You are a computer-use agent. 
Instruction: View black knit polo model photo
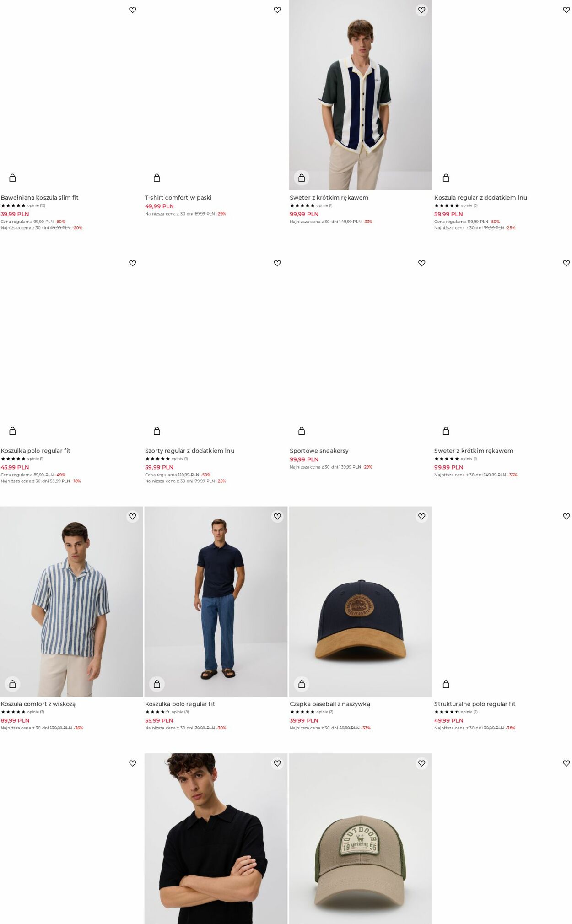coord(216,838)
